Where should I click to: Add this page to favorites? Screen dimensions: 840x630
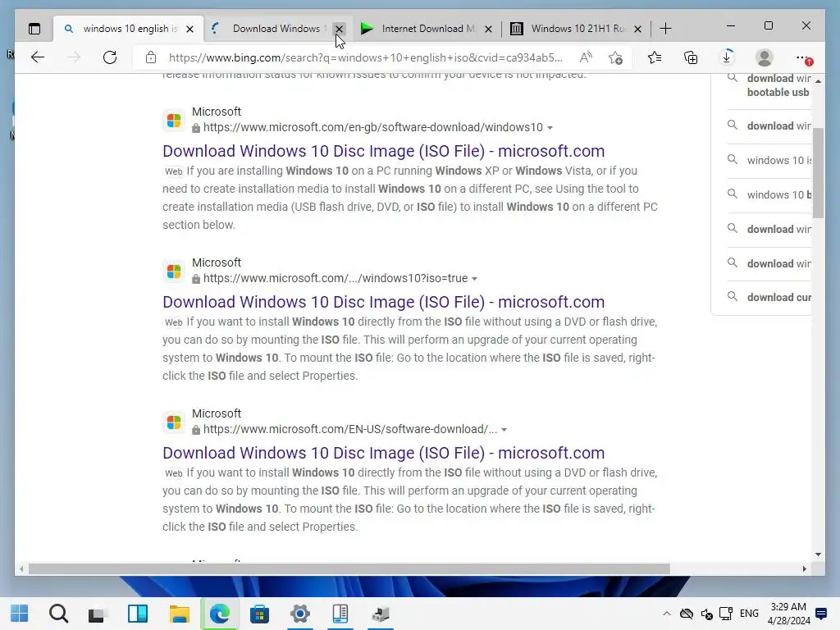tap(615, 57)
